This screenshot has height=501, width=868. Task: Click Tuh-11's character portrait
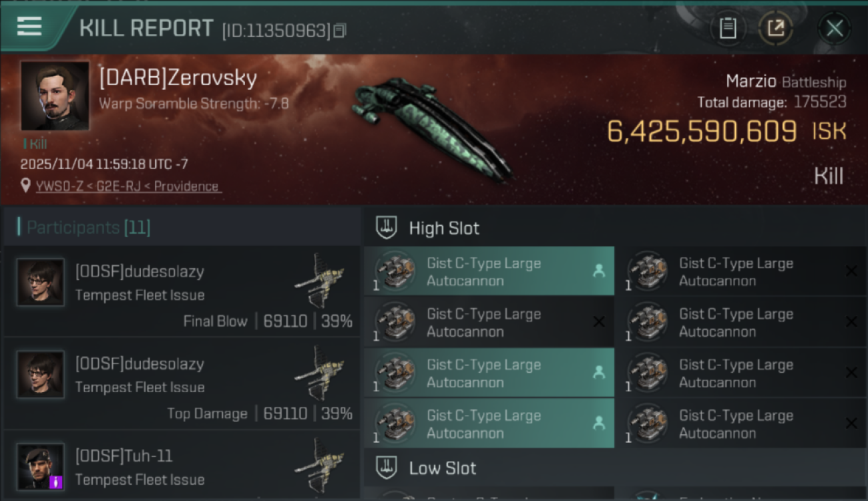41,467
